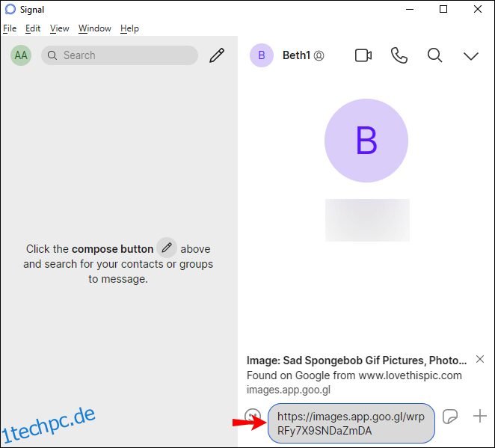Viewport: 495px width, 448px height.
Task: Open the Edit menu
Action: pos(33,28)
